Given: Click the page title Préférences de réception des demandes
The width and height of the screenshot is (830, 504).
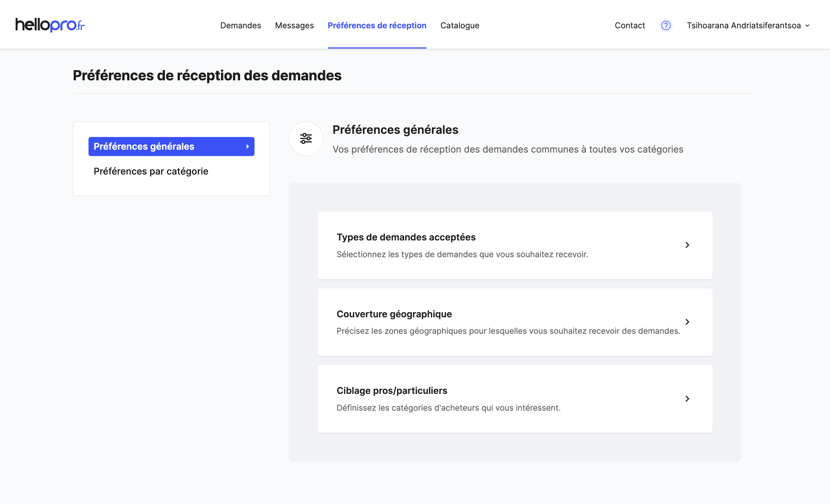Looking at the screenshot, I should (x=207, y=75).
